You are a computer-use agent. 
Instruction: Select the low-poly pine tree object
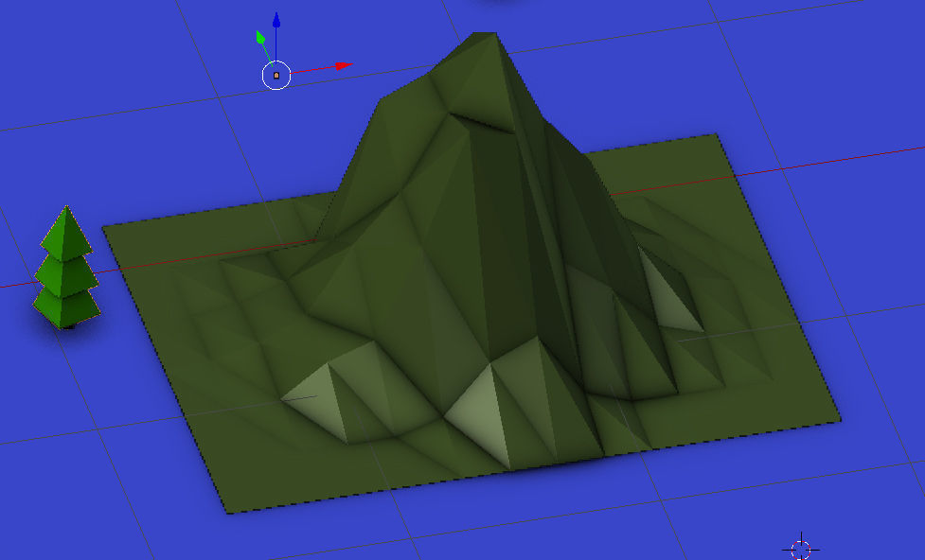point(66,267)
